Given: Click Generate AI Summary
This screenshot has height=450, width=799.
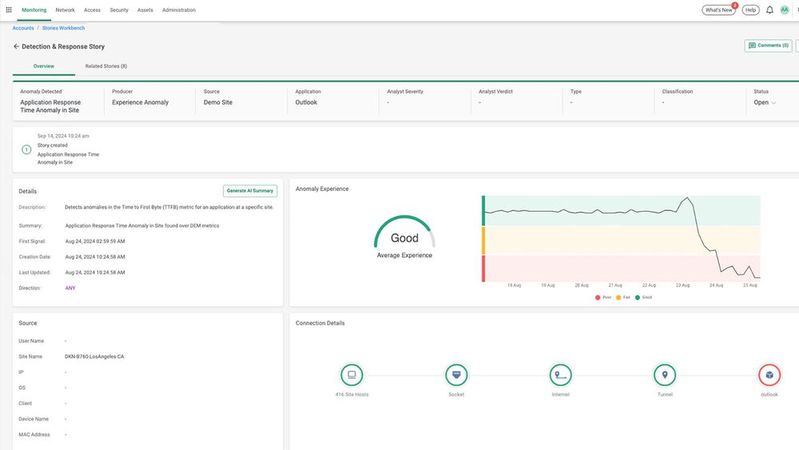Looking at the screenshot, I should [x=250, y=191].
